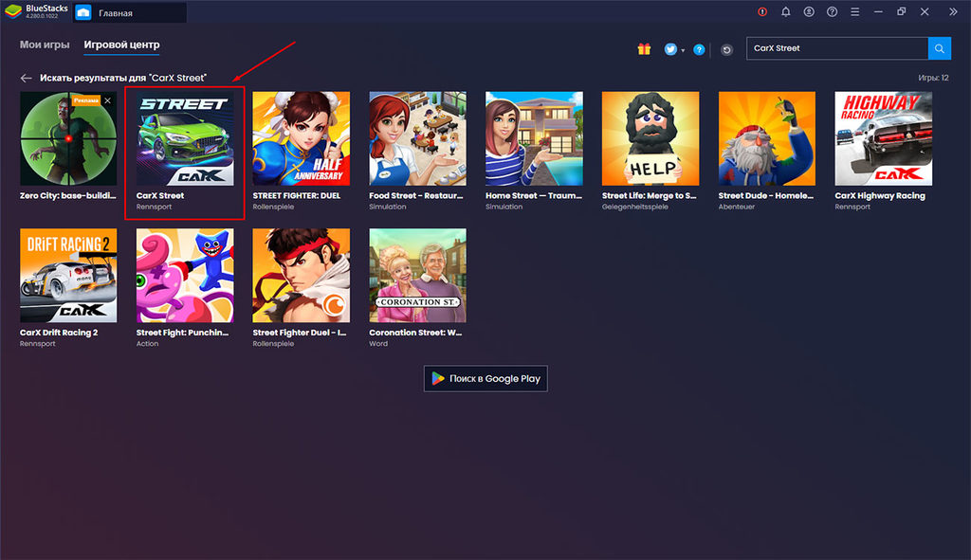This screenshot has height=560, width=971.
Task: Switch to the Игровой центр tab
Action: (121, 45)
